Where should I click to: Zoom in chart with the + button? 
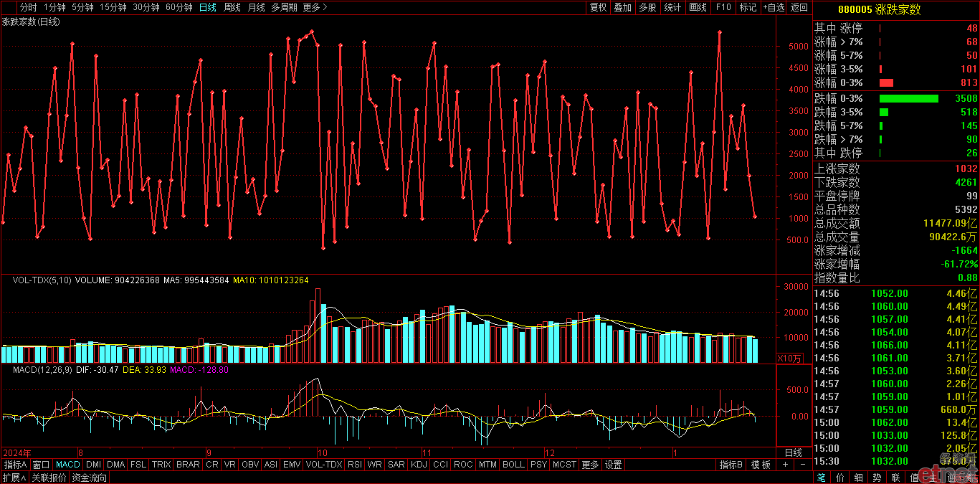pyautogui.click(x=785, y=465)
